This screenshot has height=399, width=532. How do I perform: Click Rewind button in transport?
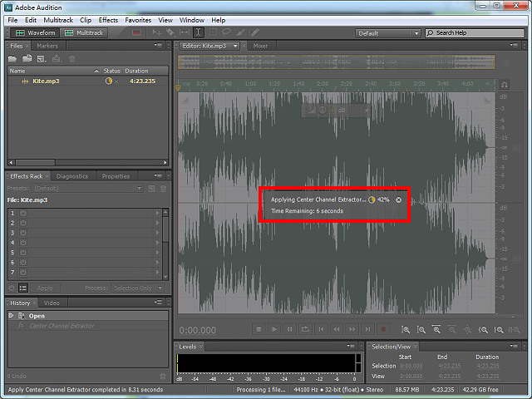pos(337,329)
